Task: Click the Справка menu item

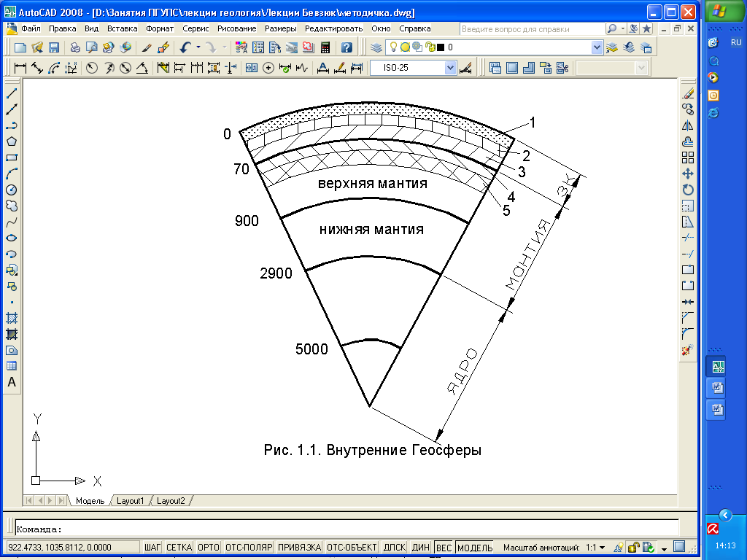Action: (x=415, y=28)
